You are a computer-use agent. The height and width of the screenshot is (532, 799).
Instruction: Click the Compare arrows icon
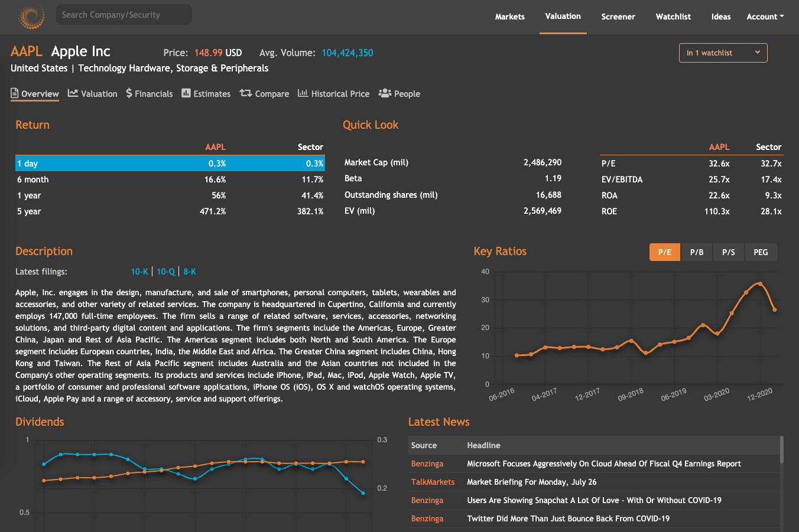246,93
